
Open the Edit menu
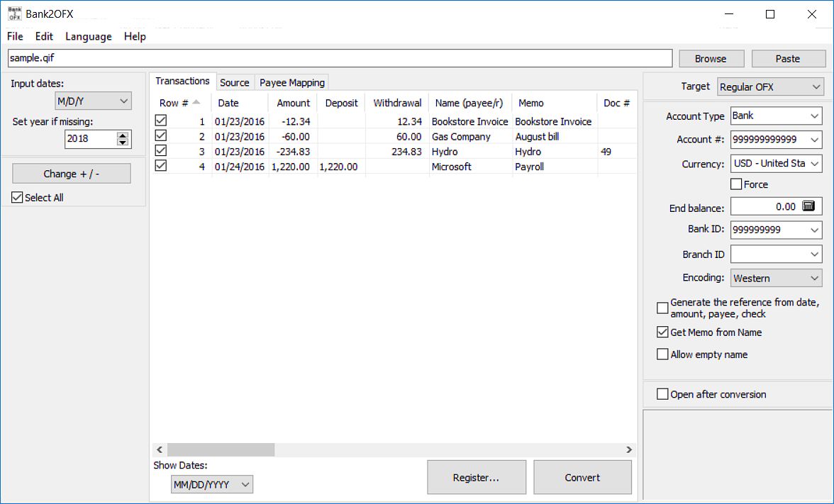point(44,36)
